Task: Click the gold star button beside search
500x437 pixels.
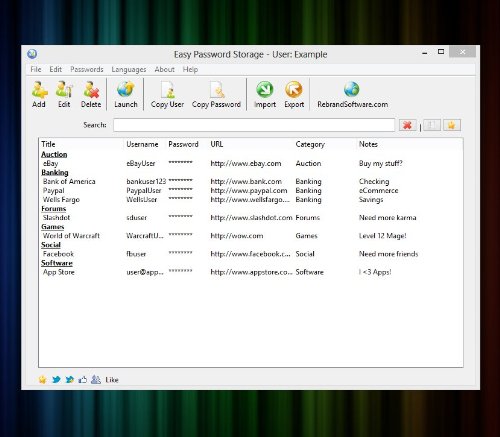Action: pos(452,125)
